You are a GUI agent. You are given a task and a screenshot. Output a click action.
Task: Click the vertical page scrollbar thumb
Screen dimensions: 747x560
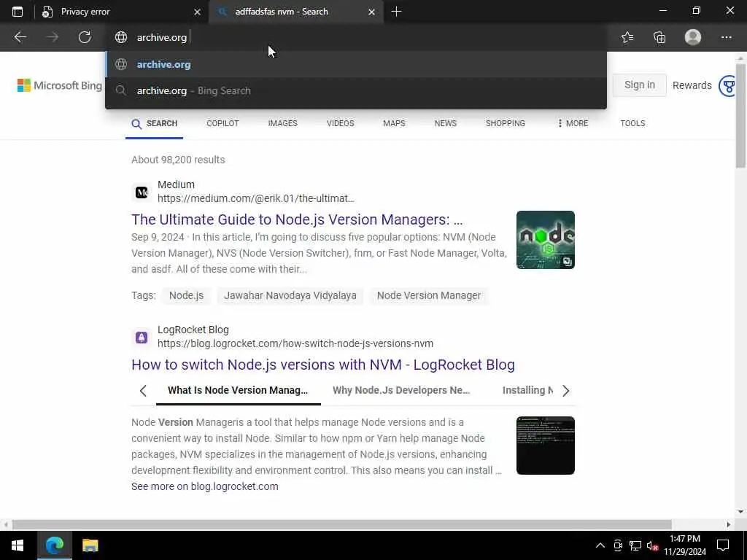tap(740, 115)
